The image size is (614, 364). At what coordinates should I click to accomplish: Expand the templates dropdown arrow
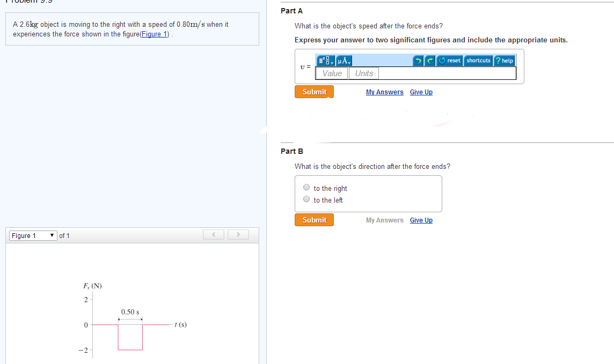pyautogui.click(x=332, y=62)
